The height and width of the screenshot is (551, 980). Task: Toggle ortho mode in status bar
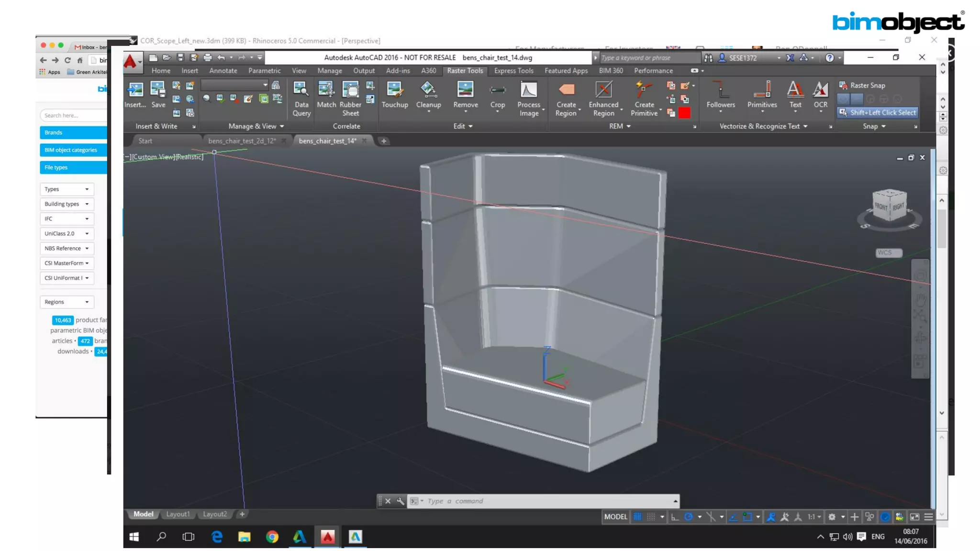675,517
